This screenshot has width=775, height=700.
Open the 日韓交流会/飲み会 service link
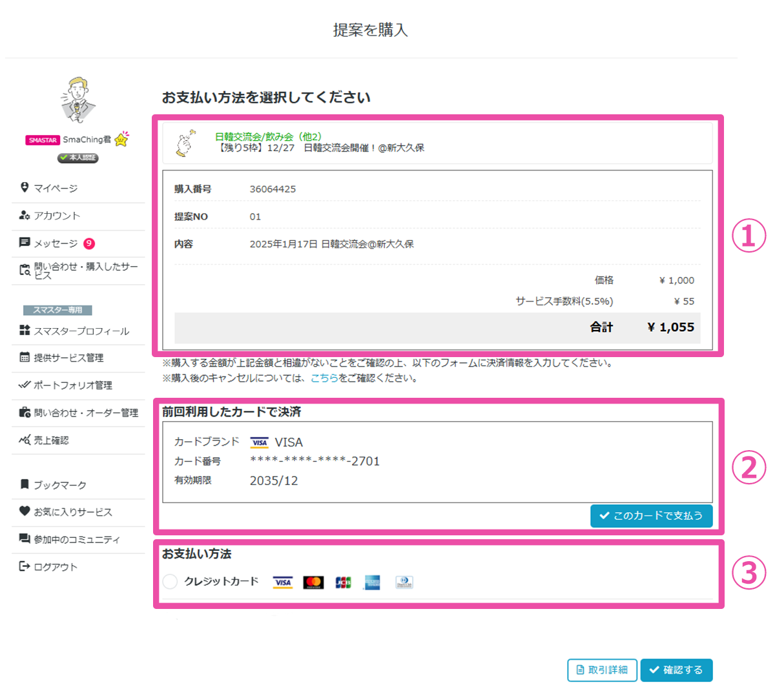pyautogui.click(x=268, y=136)
